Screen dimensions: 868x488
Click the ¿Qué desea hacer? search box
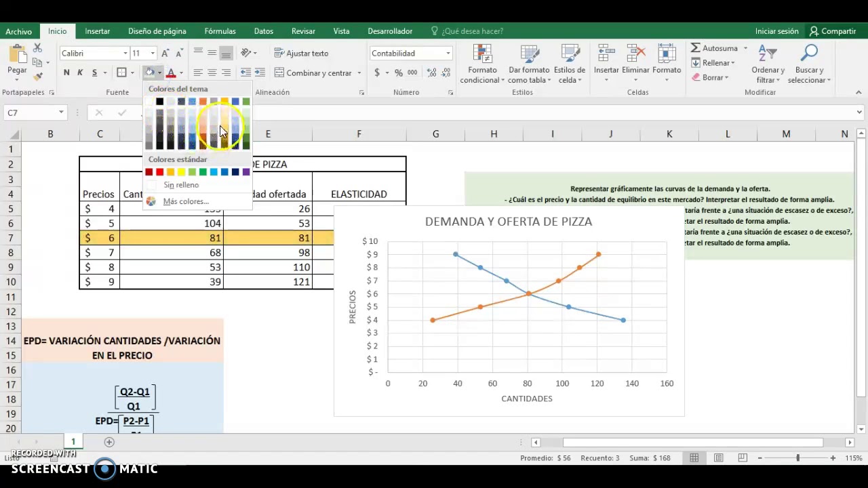click(472, 31)
